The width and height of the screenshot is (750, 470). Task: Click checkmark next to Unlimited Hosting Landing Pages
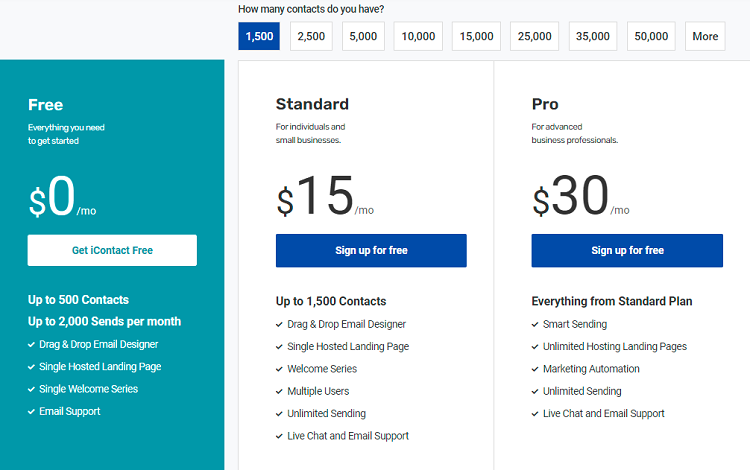pyautogui.click(x=535, y=347)
